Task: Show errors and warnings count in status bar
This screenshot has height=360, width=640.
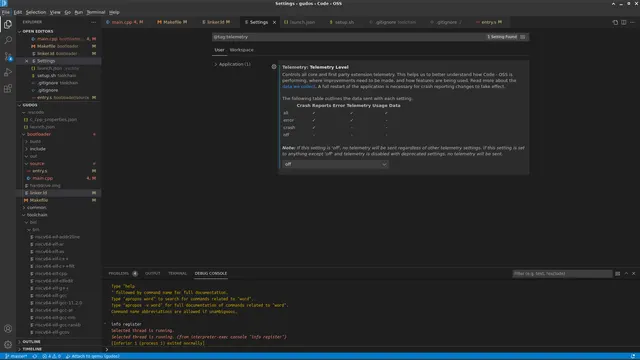Action: pyautogui.click(x=51, y=356)
